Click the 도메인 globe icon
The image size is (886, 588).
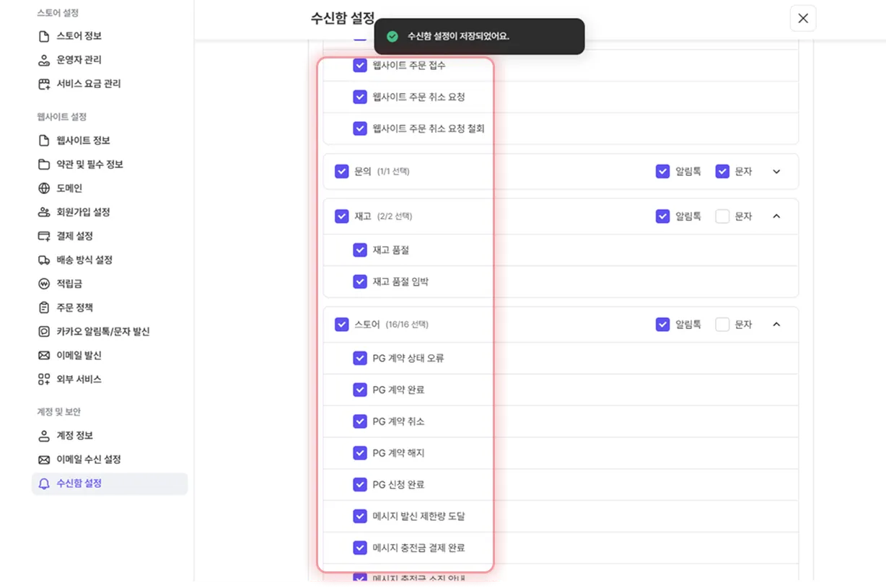[44, 188]
